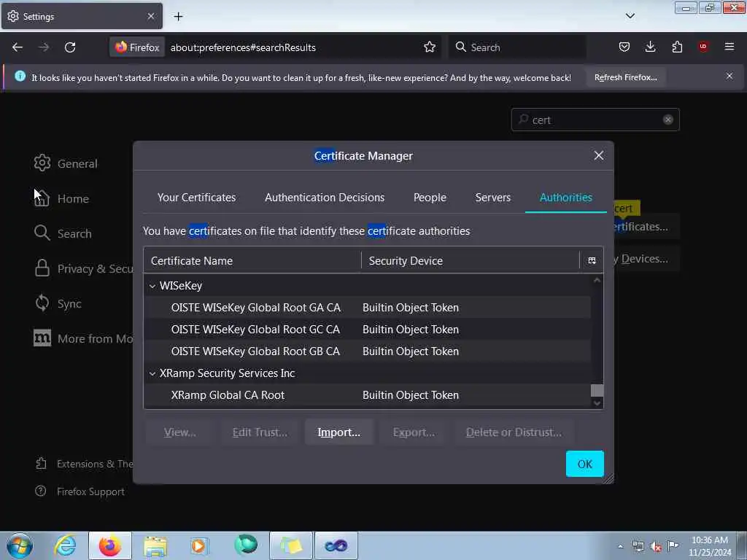This screenshot has height=560, width=747.
Task: Go back with the browser back arrow
Action: click(x=18, y=47)
